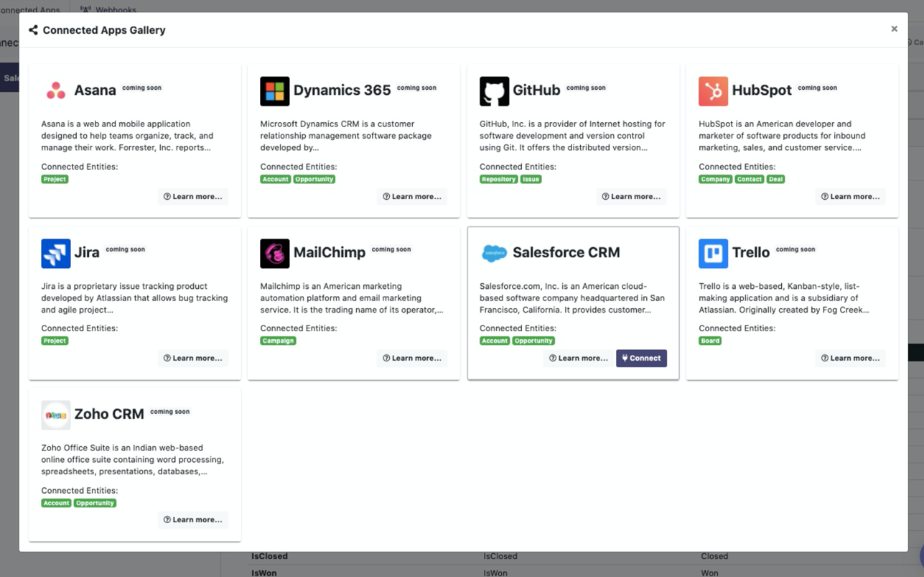Click the Salesforce cloud logo
Screen dimensions: 924x577
(494, 253)
